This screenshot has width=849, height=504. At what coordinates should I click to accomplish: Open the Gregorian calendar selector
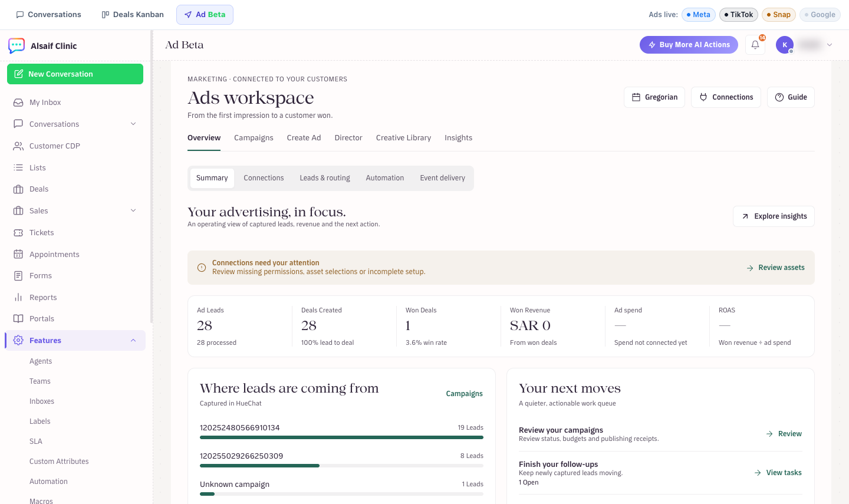tap(654, 97)
